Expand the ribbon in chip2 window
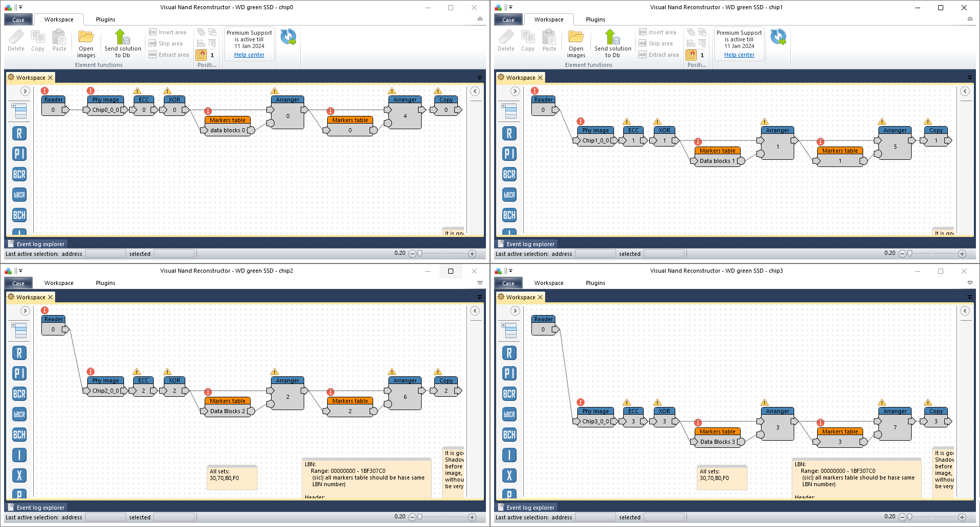980x527 pixels. 480,283
